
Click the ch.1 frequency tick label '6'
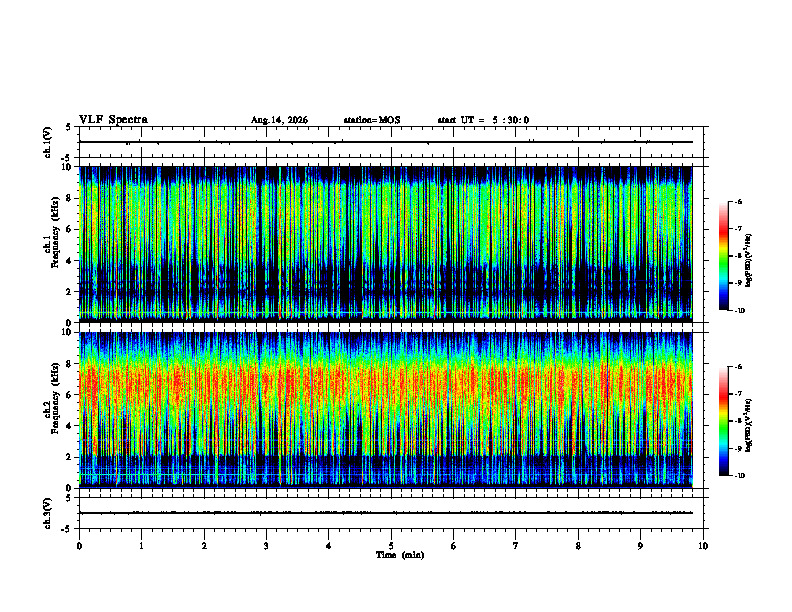[x=70, y=229]
